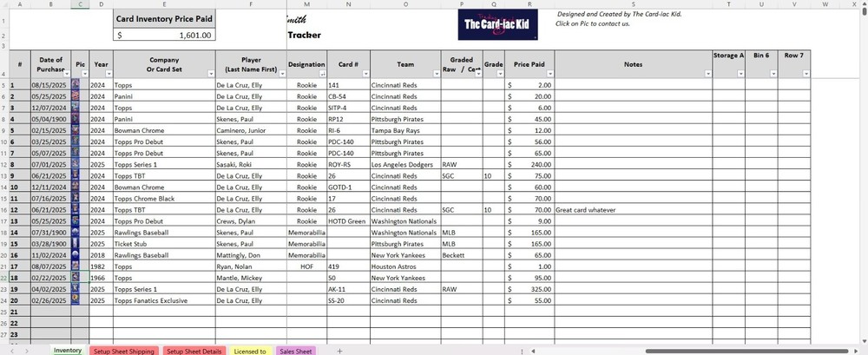Switch to Setup Sheet Shipping tab
The image size is (868, 355).
coord(124,352)
